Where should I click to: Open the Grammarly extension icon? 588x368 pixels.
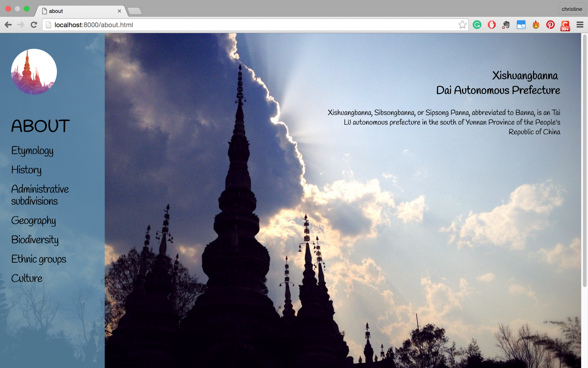477,25
